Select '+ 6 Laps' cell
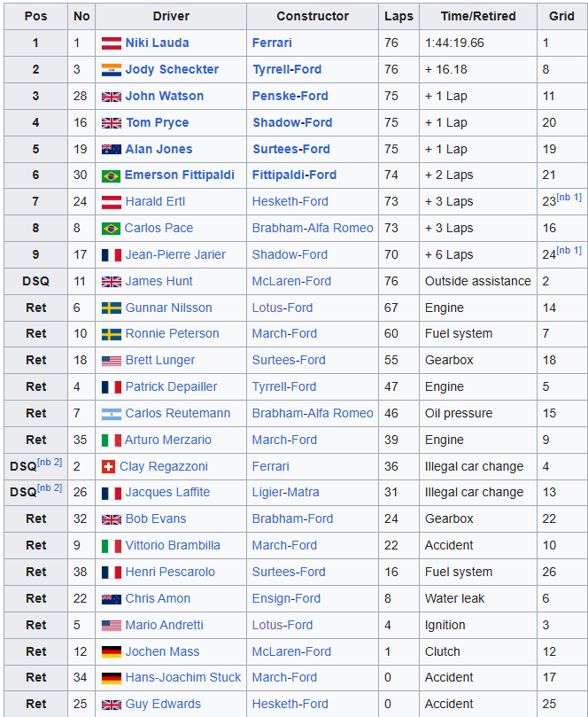Screen dimensions: 588x717 478,254
